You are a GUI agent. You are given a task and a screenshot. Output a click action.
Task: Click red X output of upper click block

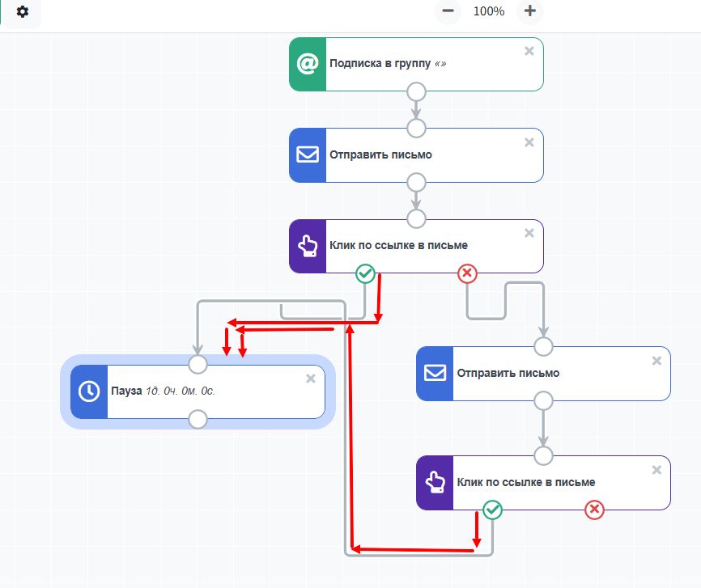click(x=467, y=274)
